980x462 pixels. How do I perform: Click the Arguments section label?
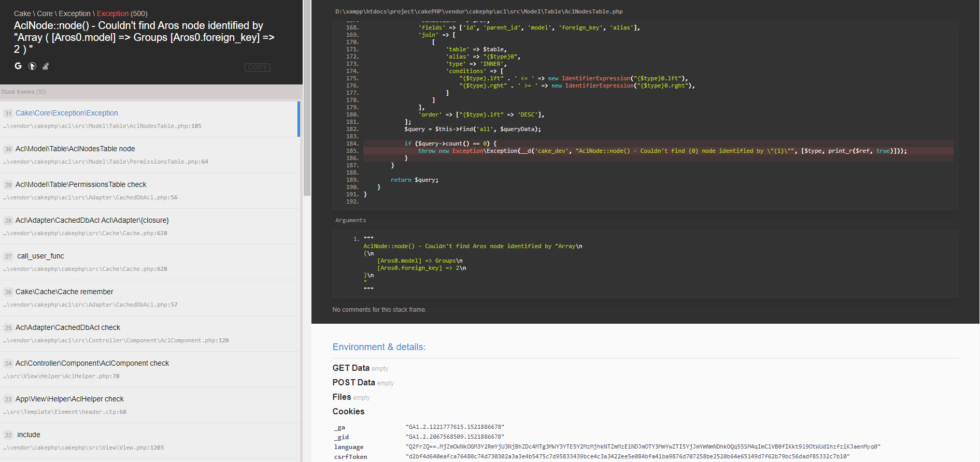tap(350, 220)
